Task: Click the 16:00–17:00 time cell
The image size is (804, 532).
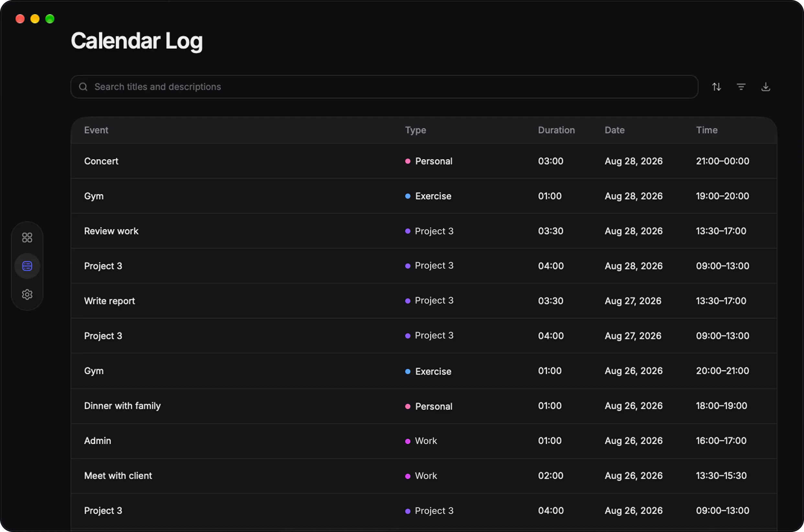Action: coord(721,441)
